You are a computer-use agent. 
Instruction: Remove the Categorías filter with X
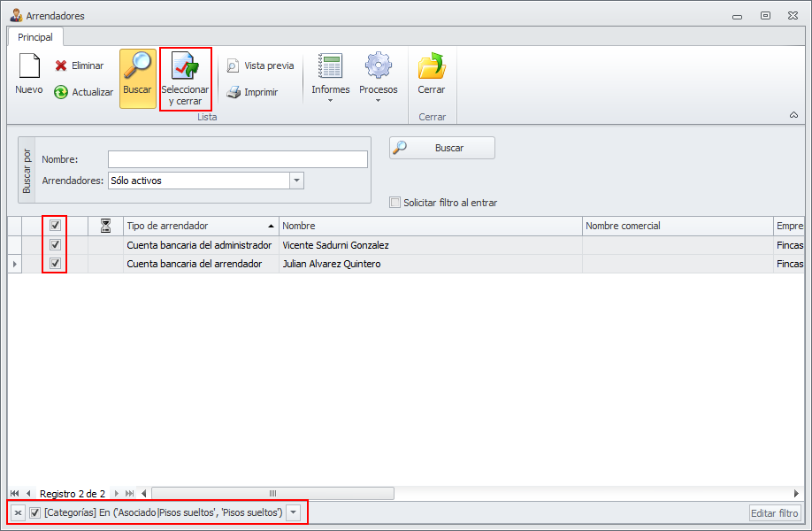point(18,513)
